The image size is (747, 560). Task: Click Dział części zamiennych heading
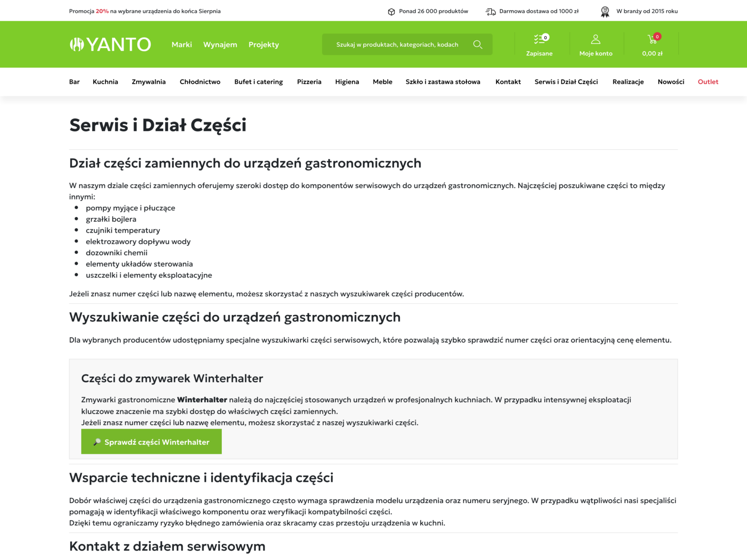coord(245,163)
